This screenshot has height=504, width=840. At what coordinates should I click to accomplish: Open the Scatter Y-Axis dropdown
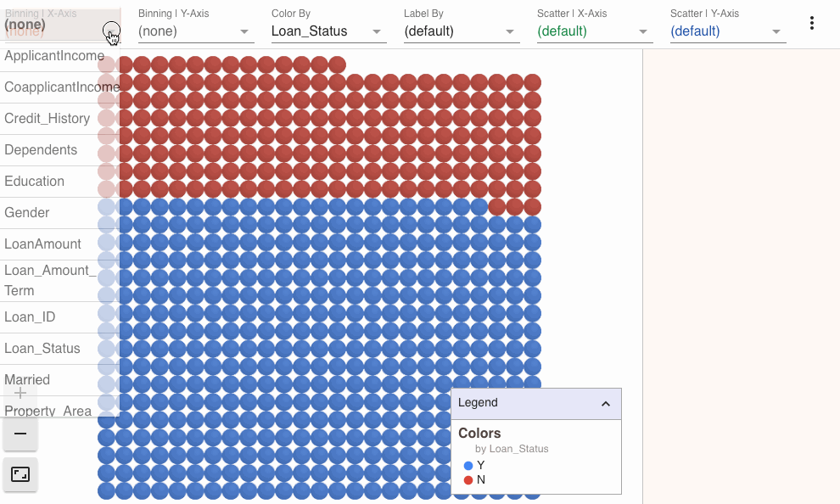(x=728, y=31)
